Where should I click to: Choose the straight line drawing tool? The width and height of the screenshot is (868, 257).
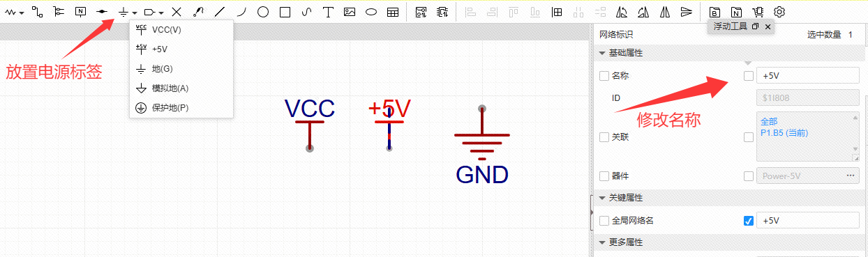(x=220, y=12)
